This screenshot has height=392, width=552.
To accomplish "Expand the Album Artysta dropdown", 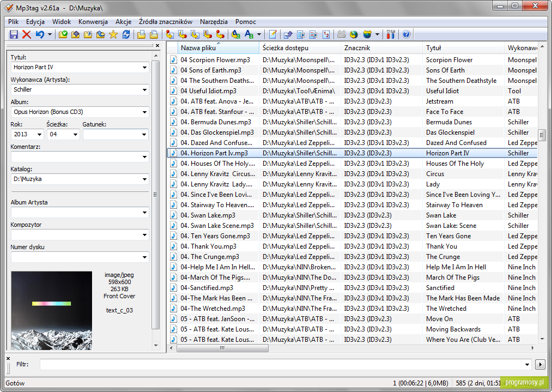I will pyautogui.click(x=144, y=213).
